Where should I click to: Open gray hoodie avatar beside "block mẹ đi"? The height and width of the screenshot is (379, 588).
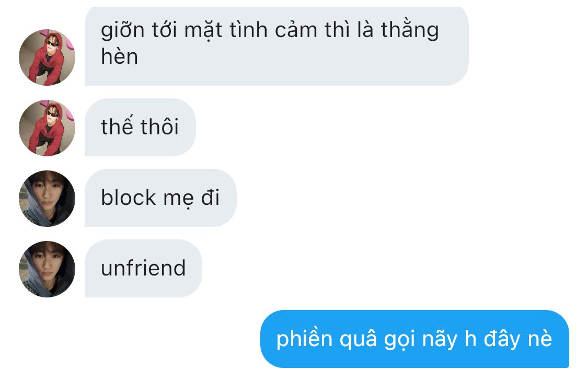pyautogui.click(x=47, y=199)
